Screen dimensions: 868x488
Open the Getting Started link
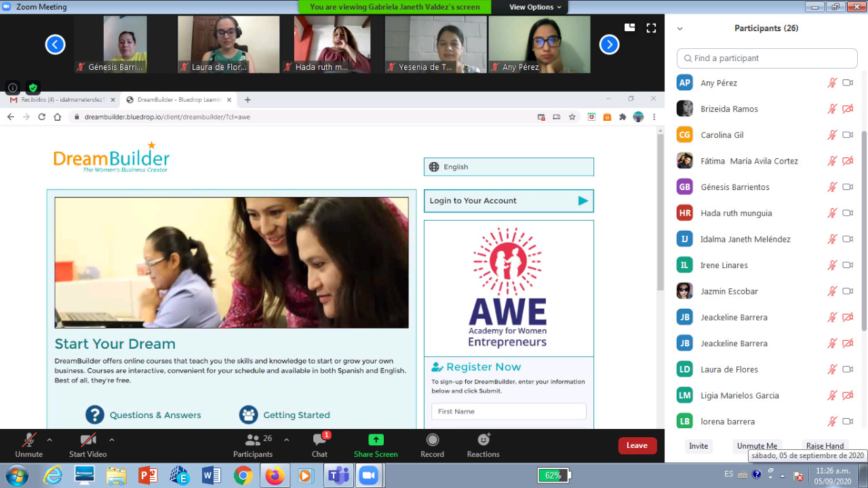[296, 415]
